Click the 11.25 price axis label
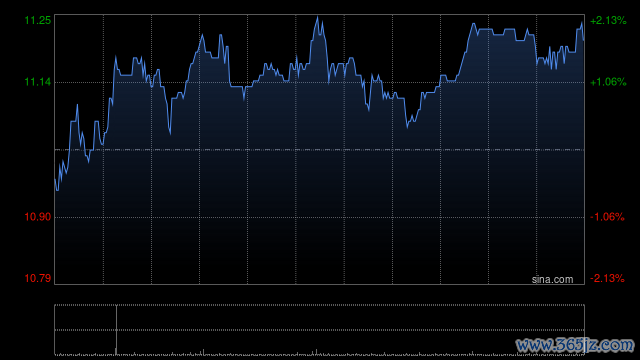The image size is (640, 360). pyautogui.click(x=38, y=20)
